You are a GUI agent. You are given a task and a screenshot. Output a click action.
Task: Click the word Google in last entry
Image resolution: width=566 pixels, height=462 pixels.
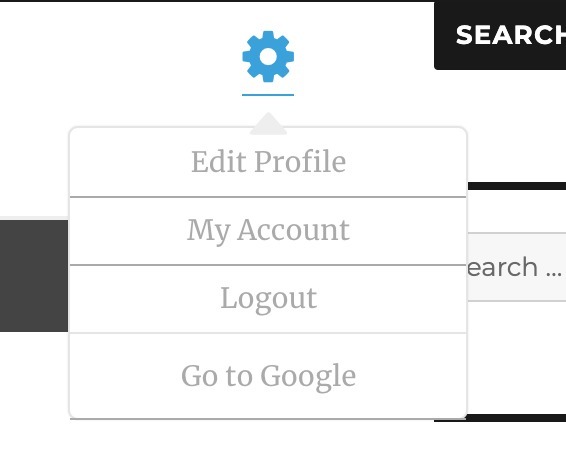308,377
